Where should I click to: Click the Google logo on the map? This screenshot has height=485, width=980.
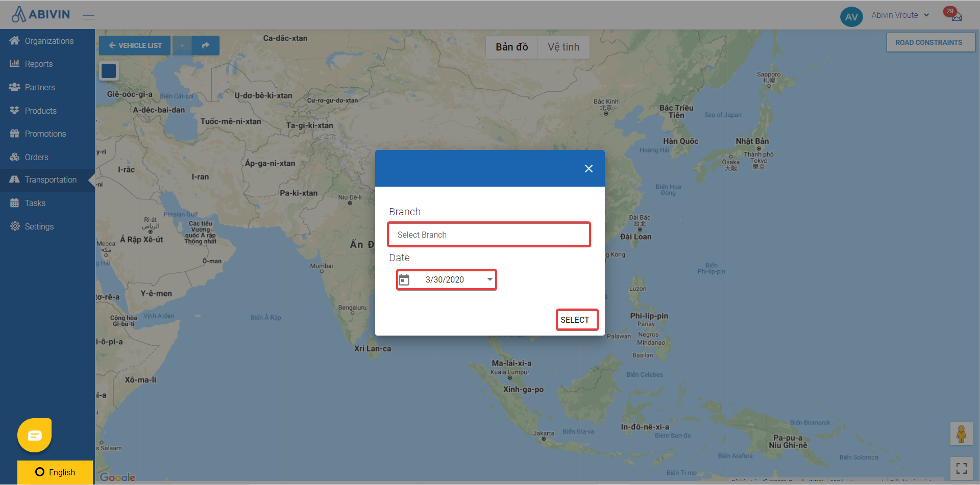117,477
